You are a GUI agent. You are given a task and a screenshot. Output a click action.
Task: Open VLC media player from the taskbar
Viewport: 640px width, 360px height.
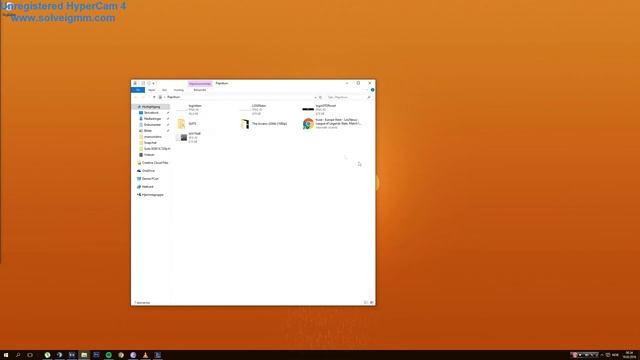click(x=145, y=355)
